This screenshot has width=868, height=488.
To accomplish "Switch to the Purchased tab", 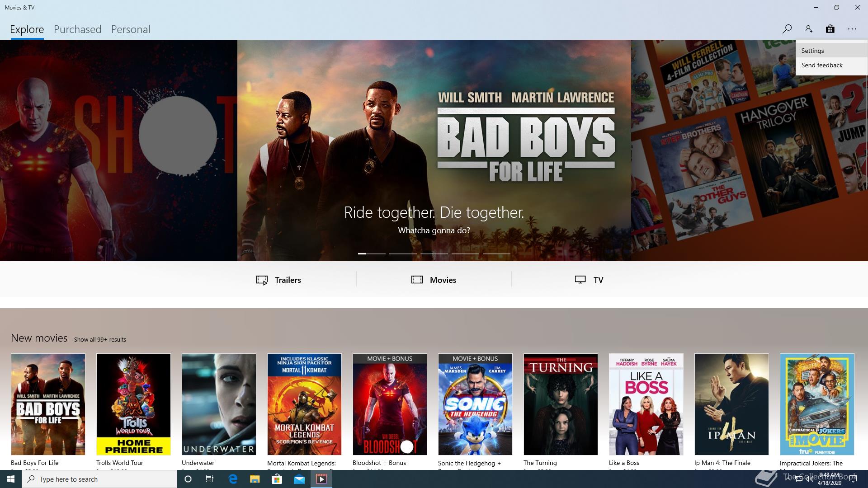I will [x=78, y=29].
